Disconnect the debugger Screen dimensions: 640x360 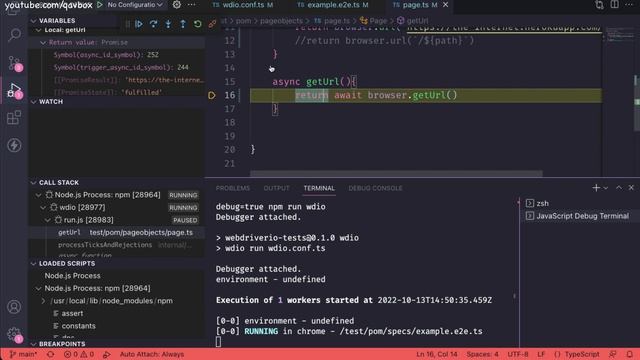212,24
